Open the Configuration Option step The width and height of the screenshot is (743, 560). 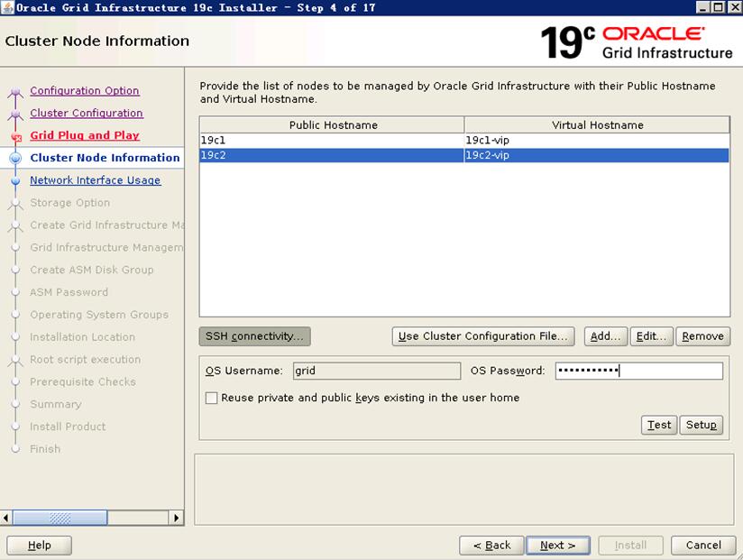85,90
